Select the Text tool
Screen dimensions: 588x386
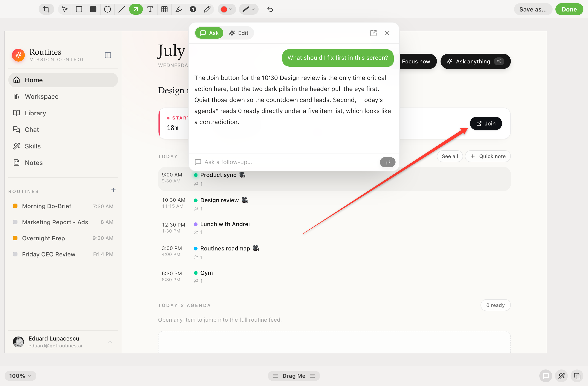point(150,9)
